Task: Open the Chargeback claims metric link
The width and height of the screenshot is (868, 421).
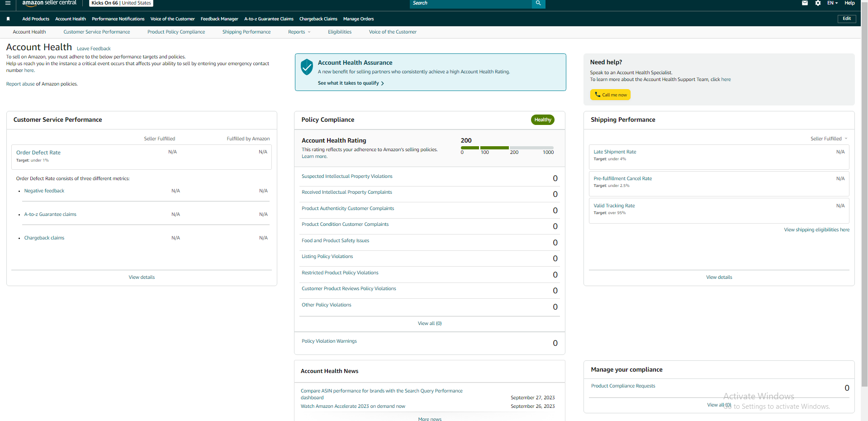Action: 44,238
